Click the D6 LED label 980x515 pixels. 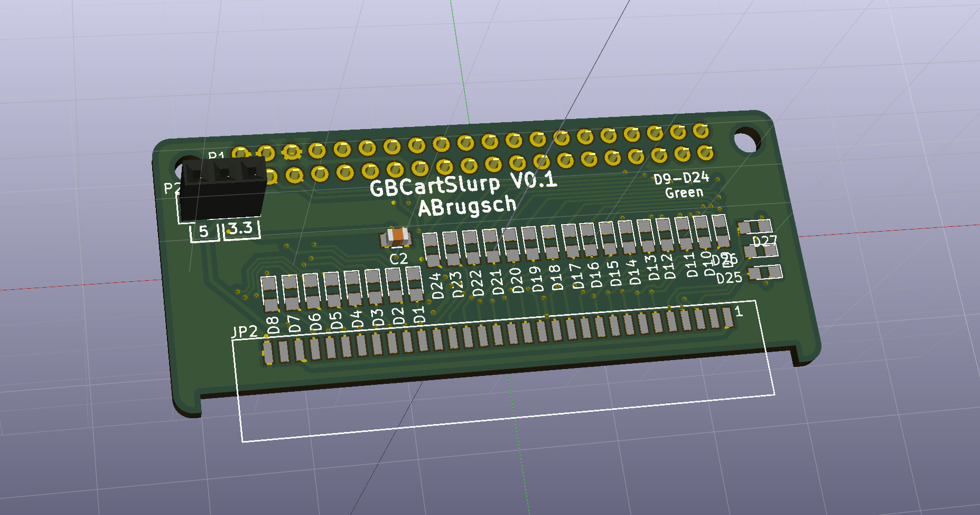315,323
